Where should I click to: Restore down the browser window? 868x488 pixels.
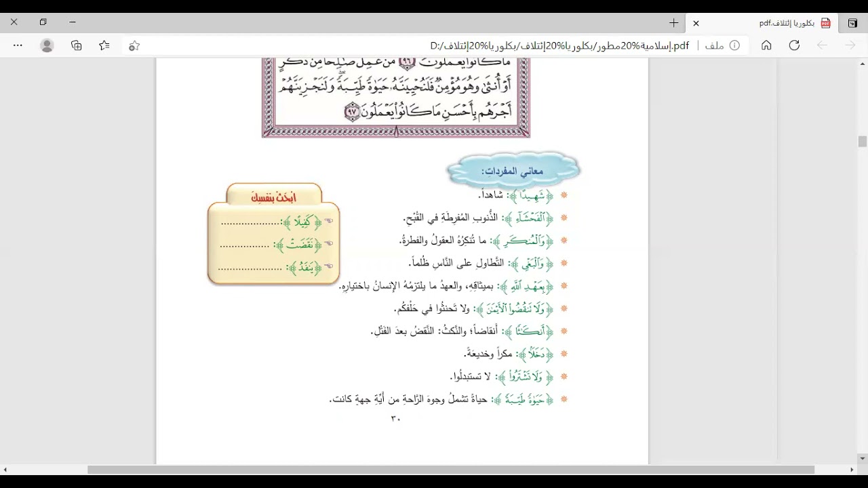pyautogui.click(x=43, y=22)
